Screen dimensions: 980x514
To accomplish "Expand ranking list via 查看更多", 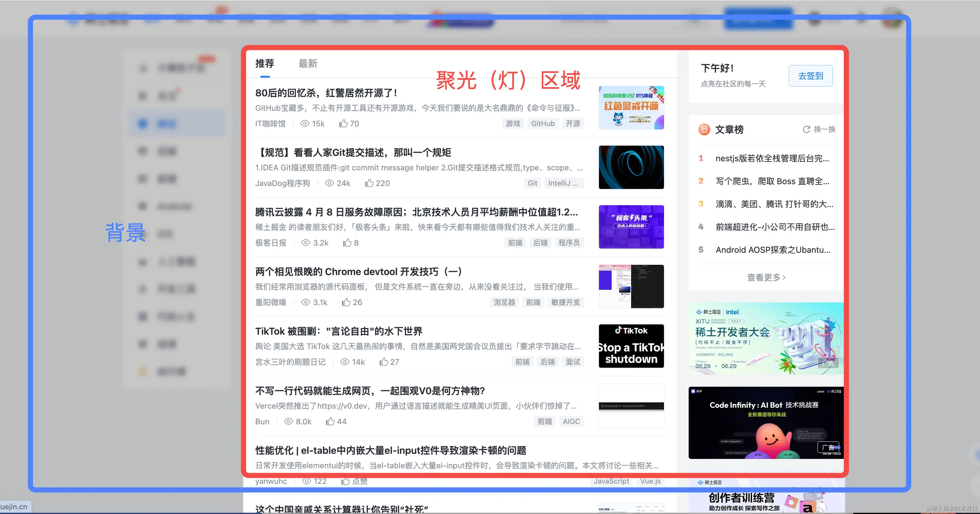I will [766, 277].
